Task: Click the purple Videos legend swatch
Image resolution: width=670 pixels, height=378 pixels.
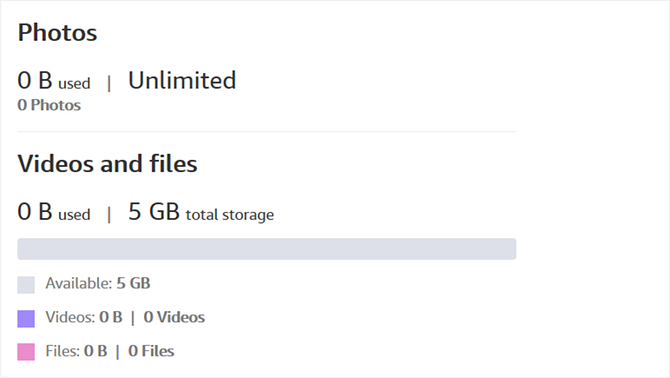Action: (26, 319)
